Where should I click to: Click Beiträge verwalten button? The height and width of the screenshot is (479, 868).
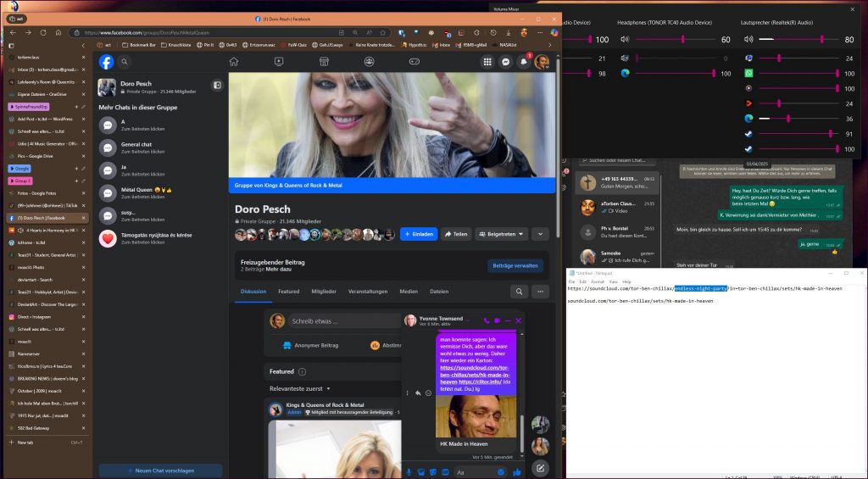(x=515, y=266)
